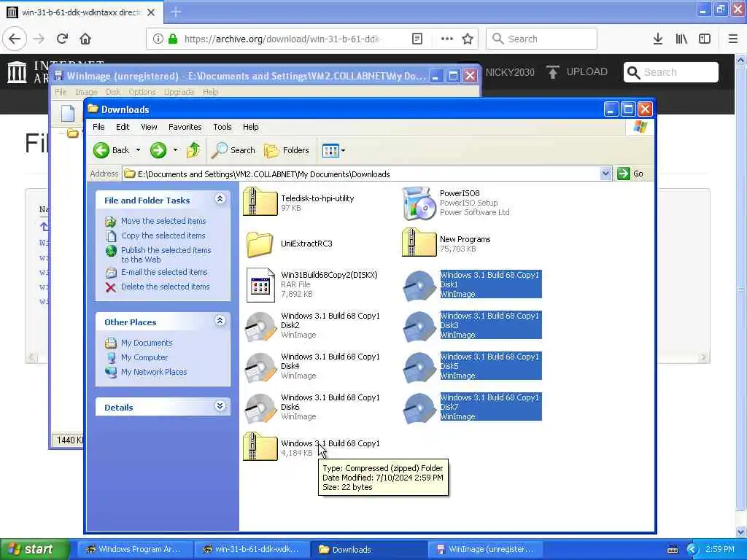Click the Firefox home icon
Viewport: 747px width, 560px height.
tap(85, 39)
